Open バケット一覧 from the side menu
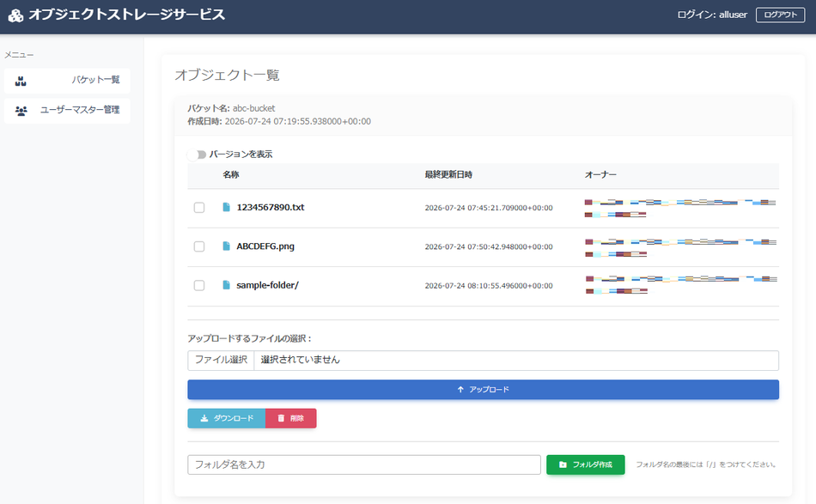 click(x=67, y=81)
